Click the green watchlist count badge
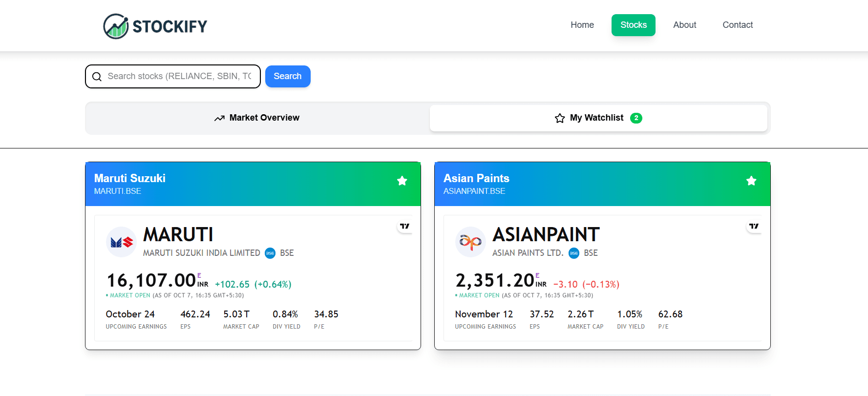Image resolution: width=868 pixels, height=396 pixels. coord(636,118)
